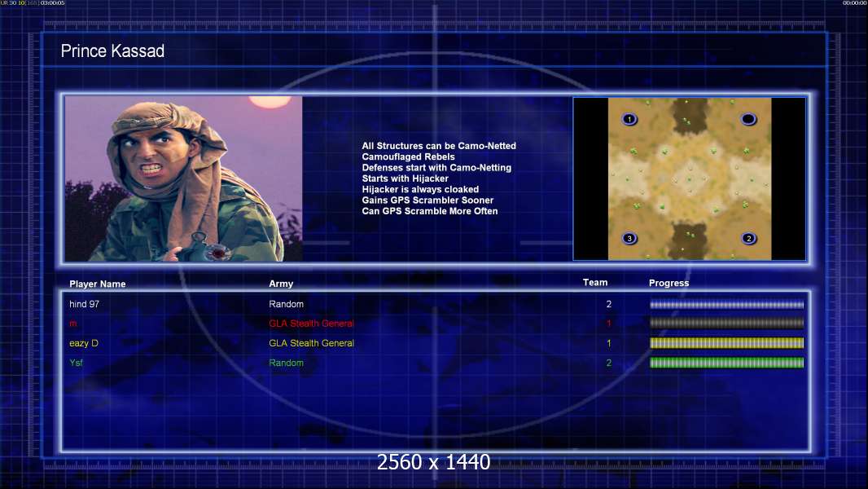Viewport: 868px width, 489px height.
Task: Click start position marker 1 on map
Action: [x=629, y=119]
